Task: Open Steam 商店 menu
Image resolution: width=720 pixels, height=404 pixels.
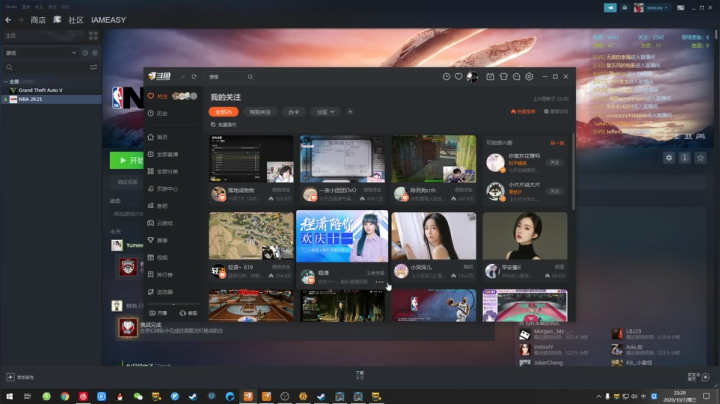Action: (38, 20)
